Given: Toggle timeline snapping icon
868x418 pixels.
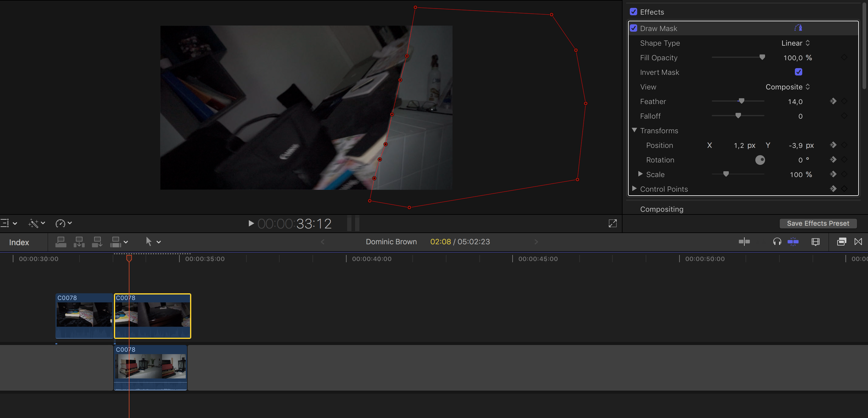Looking at the screenshot, I should click(x=793, y=242).
